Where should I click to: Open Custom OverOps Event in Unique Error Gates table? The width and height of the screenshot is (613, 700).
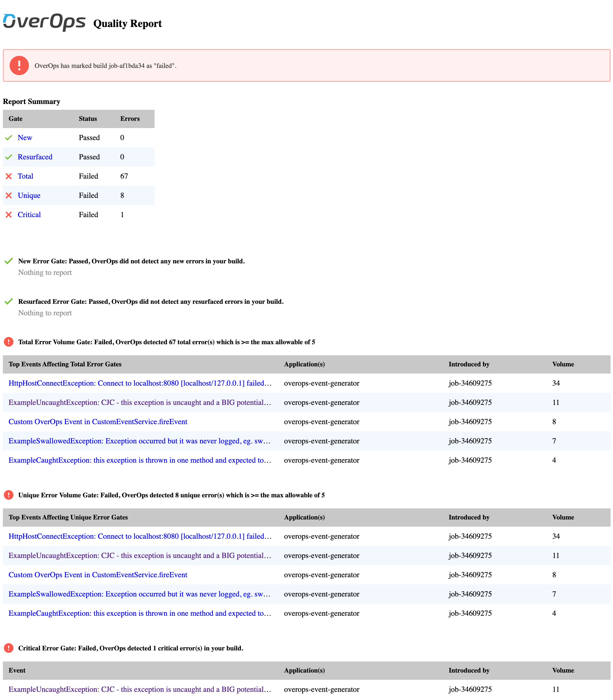click(98, 575)
